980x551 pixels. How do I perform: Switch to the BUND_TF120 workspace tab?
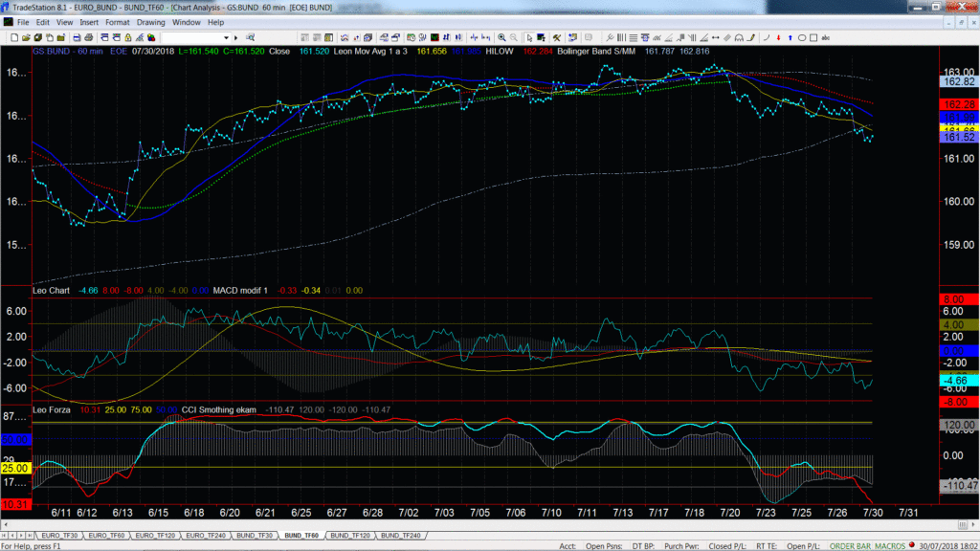click(350, 536)
